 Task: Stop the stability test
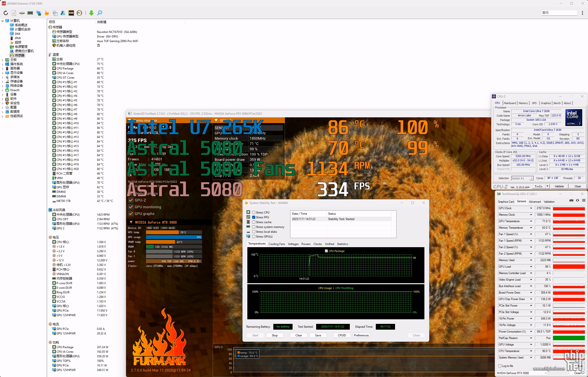(275, 335)
